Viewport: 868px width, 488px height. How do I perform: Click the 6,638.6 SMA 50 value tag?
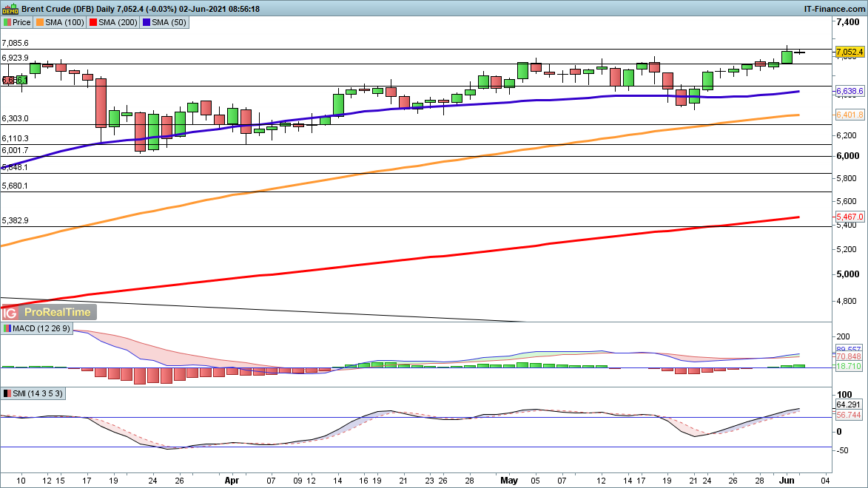coord(849,91)
